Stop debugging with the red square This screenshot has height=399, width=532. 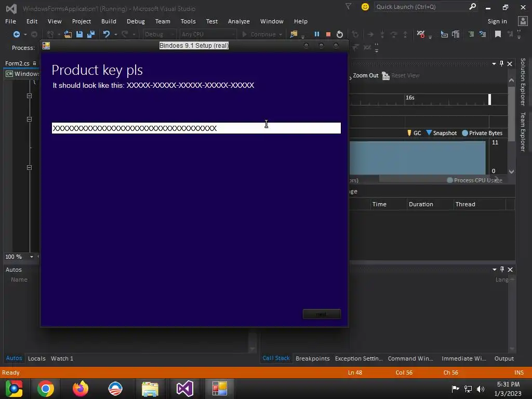328,34
